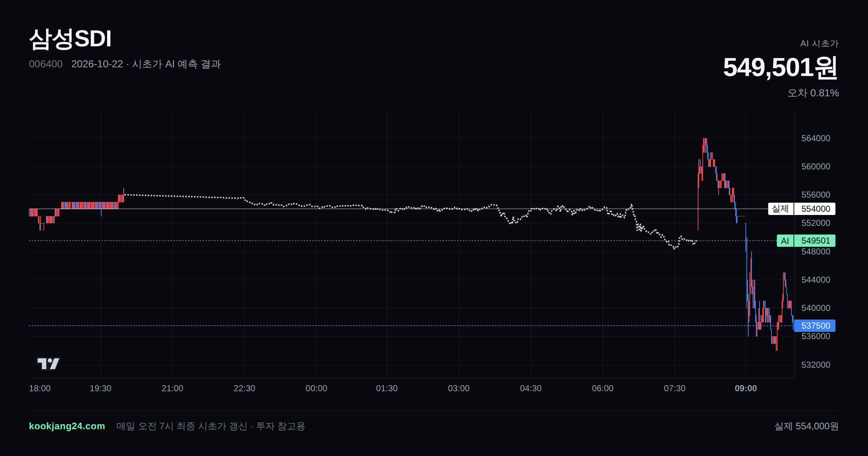Click the 00:00 time axis label

(x=316, y=388)
